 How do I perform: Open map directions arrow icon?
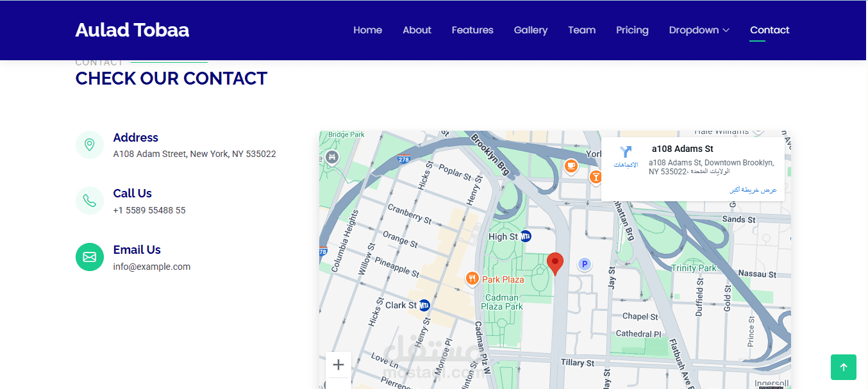pos(626,152)
